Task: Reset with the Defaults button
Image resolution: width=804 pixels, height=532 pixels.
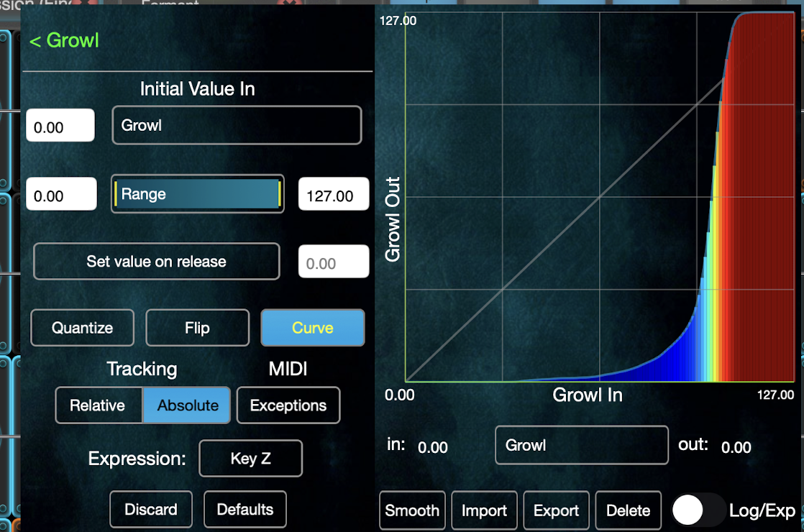Action: click(245, 510)
